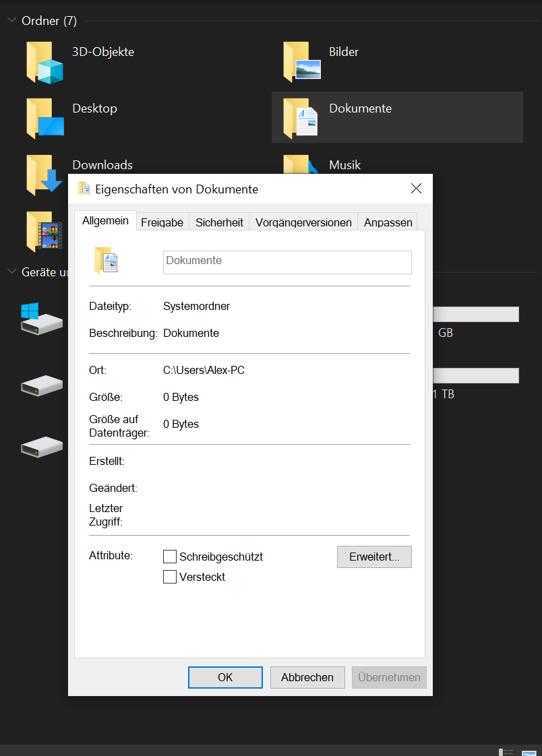This screenshot has height=756, width=542.
Task: Switch to the Sicherheit tab
Action: point(219,222)
